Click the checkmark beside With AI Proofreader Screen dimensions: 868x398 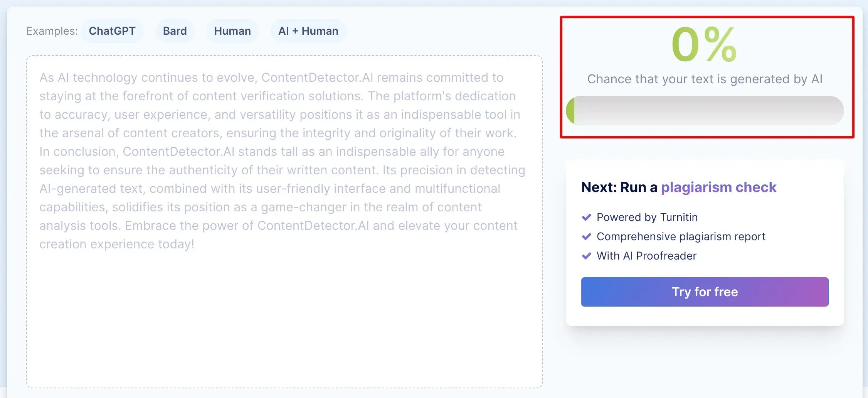(x=586, y=256)
